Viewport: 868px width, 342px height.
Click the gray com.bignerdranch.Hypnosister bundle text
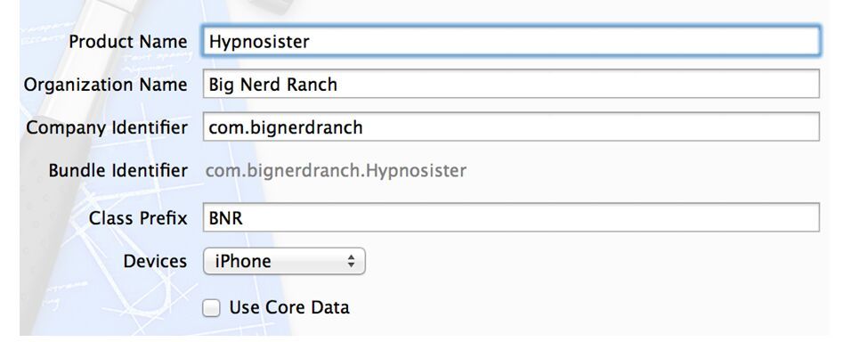[336, 170]
